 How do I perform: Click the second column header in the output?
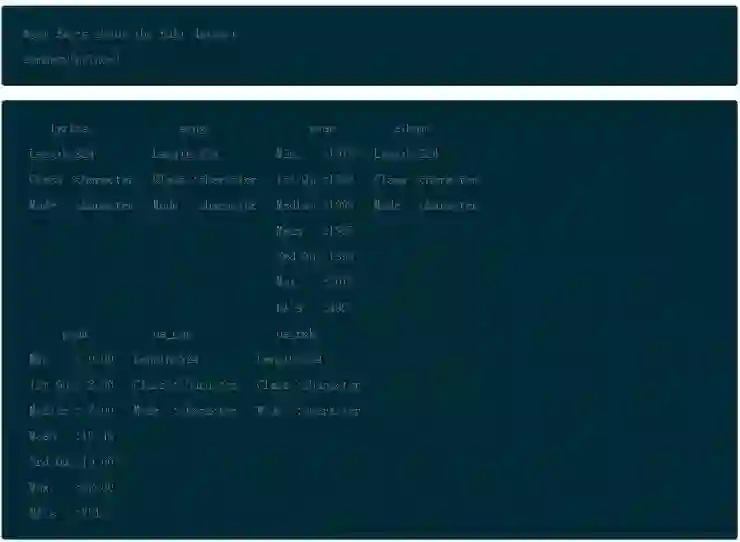(x=193, y=128)
